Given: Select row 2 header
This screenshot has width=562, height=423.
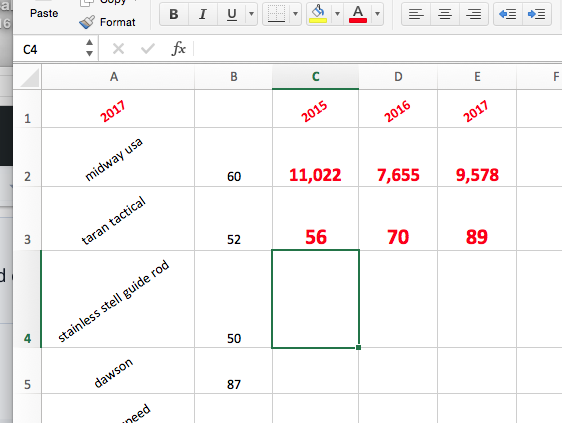Looking at the screenshot, I should click(28, 157).
